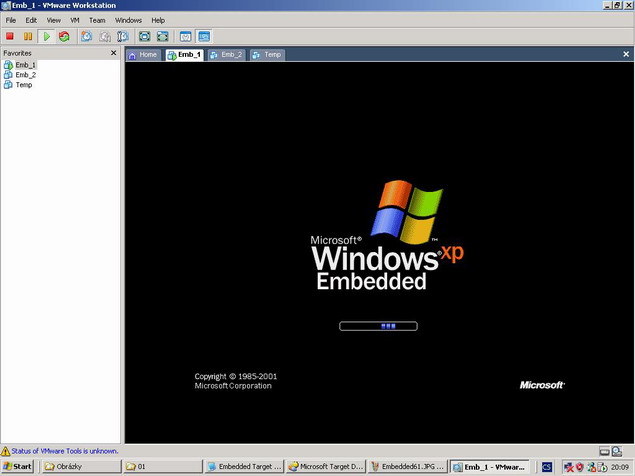Viewport: 635px width, 476px height.
Task: Switch to Embedded Target taskbar window
Action: click(x=245, y=467)
